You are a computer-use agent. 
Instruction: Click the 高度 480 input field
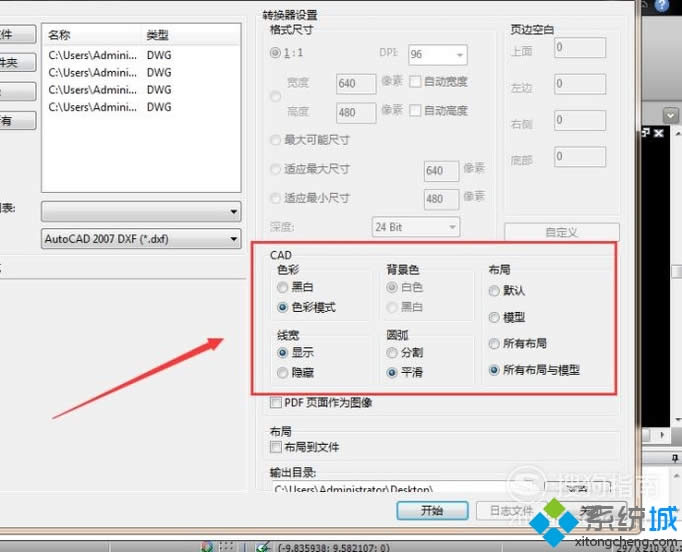[x=356, y=113]
